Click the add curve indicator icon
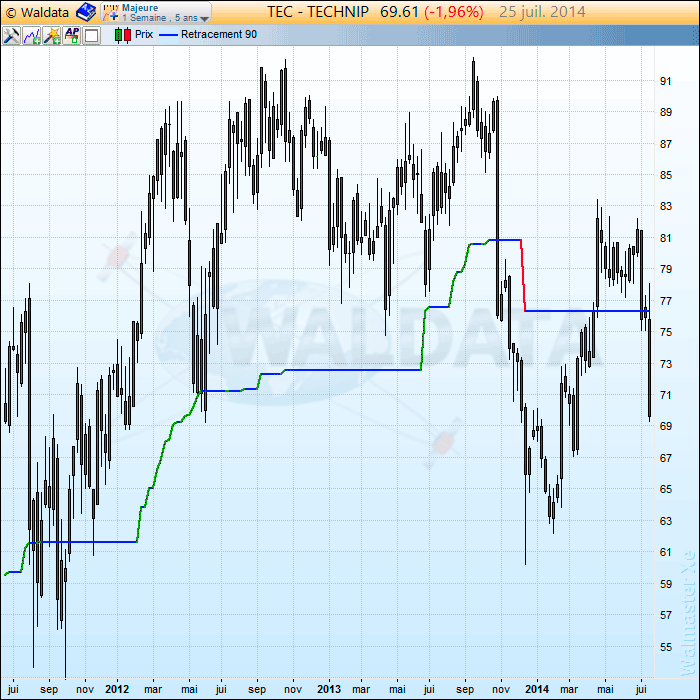 32,35
